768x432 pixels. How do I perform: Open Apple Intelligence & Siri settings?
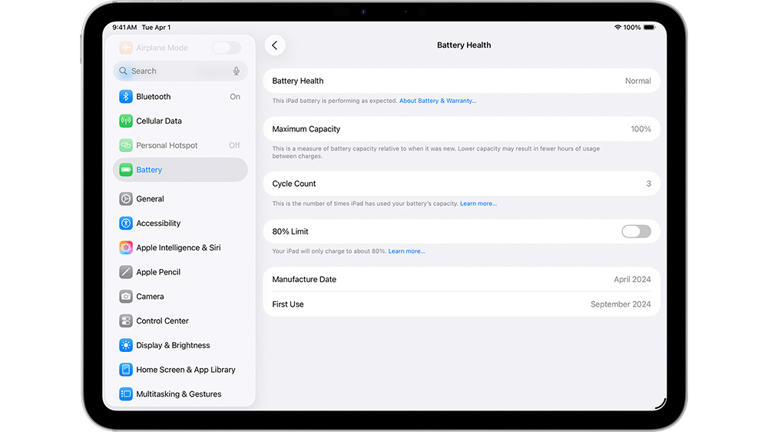(180, 248)
